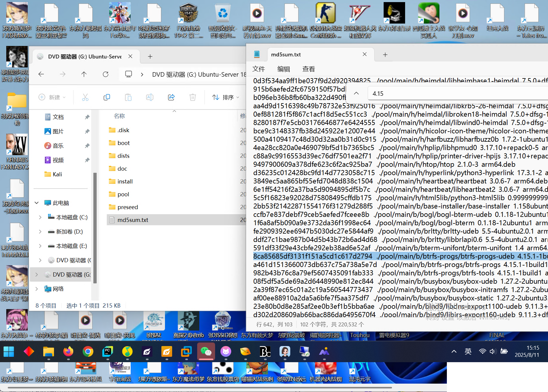Click the Copy icon in Explorer toolbar

(107, 97)
